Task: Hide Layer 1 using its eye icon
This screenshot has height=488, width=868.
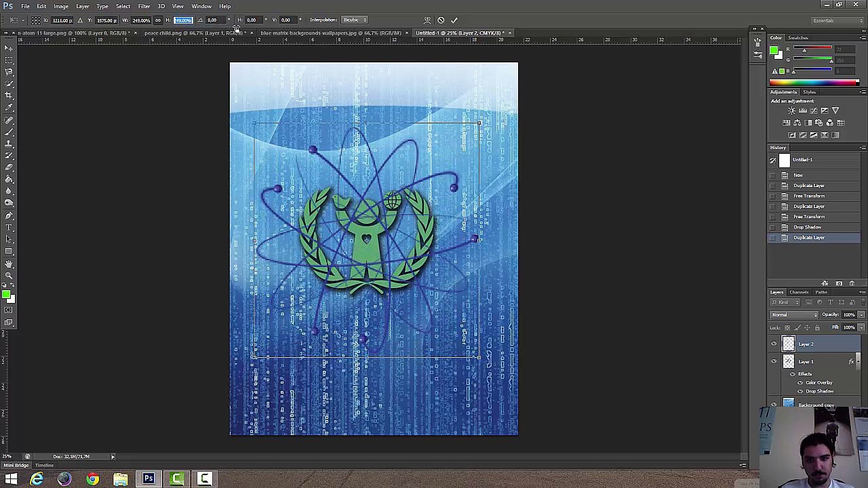Action: pos(774,362)
